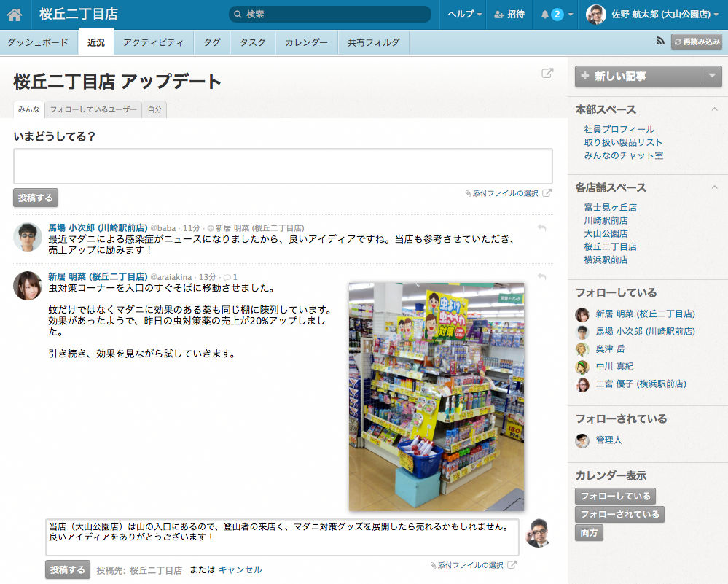Click comment count bubble on 新居 明菜's post
The image size is (728, 584).
[x=230, y=277]
